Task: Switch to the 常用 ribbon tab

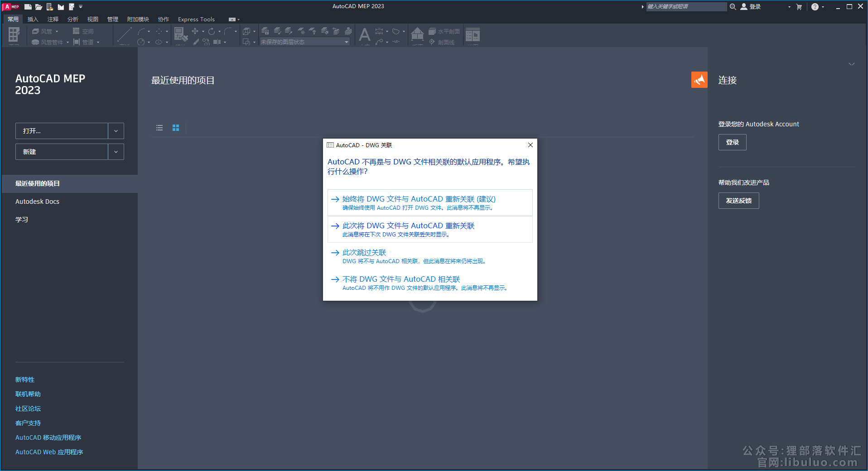Action: coord(13,19)
